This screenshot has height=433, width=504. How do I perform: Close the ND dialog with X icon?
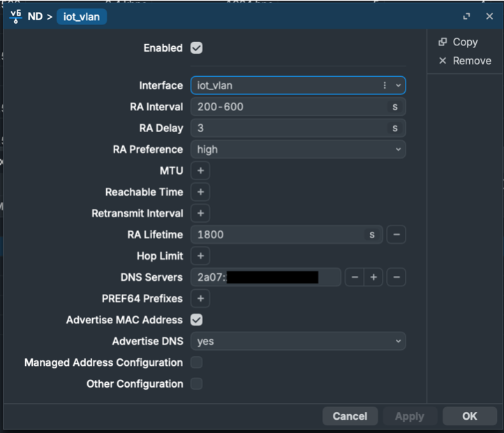coord(489,16)
